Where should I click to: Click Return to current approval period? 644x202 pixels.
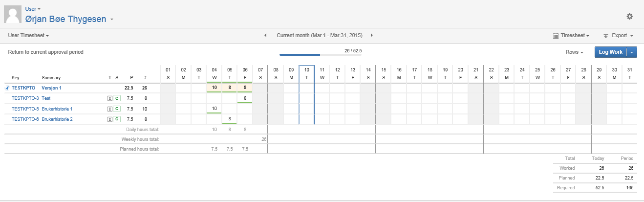coord(46,52)
